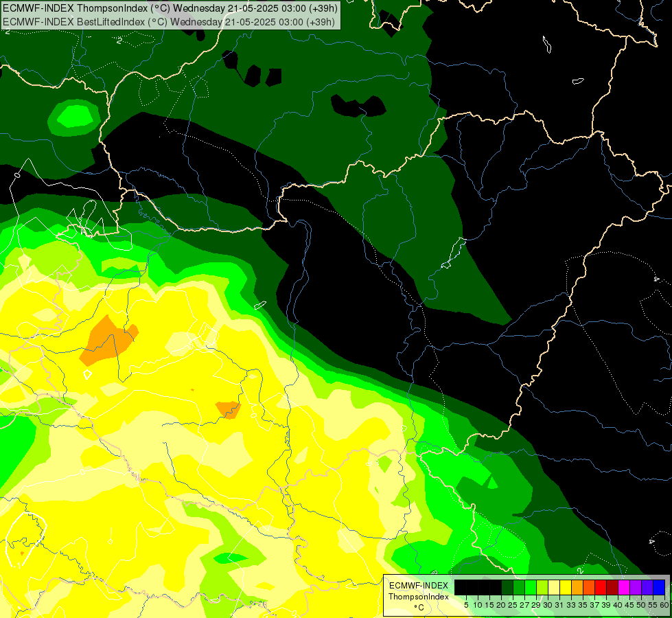Click the legend label 'ThompsonIndex'

[418, 597]
